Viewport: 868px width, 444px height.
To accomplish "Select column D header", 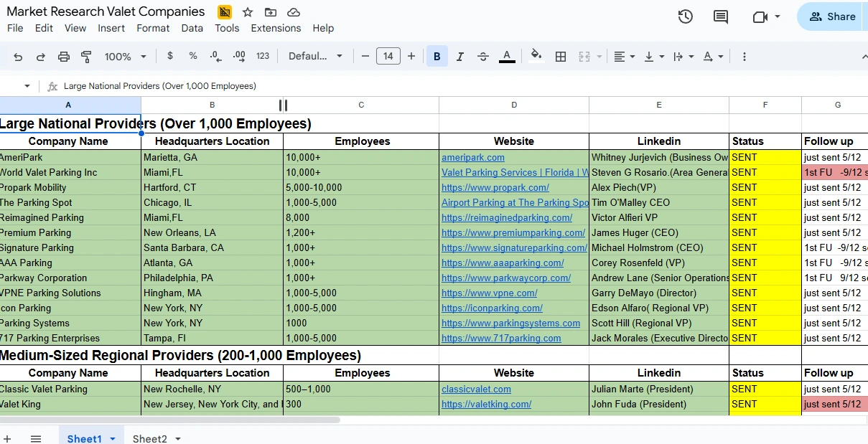I will point(514,105).
